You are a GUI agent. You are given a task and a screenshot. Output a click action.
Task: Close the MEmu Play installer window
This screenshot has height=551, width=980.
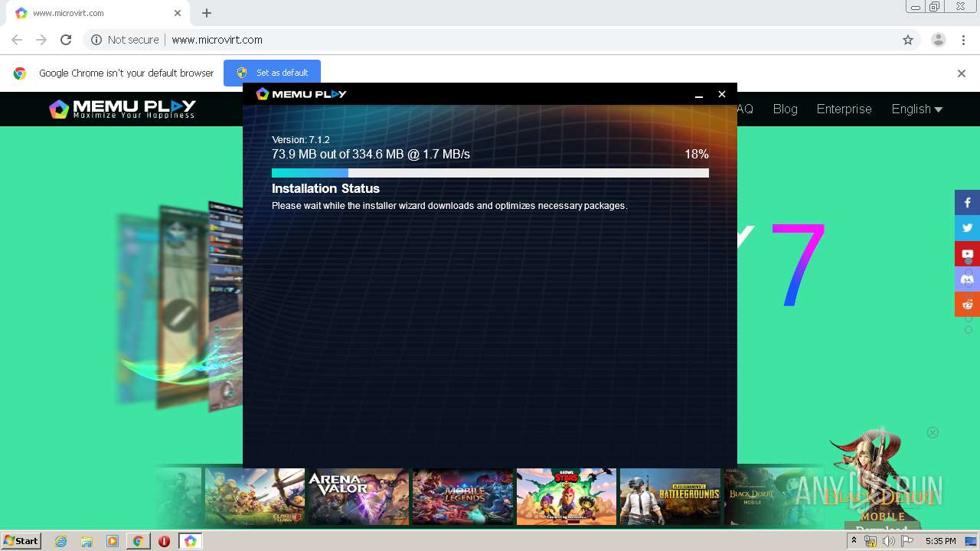pyautogui.click(x=721, y=94)
